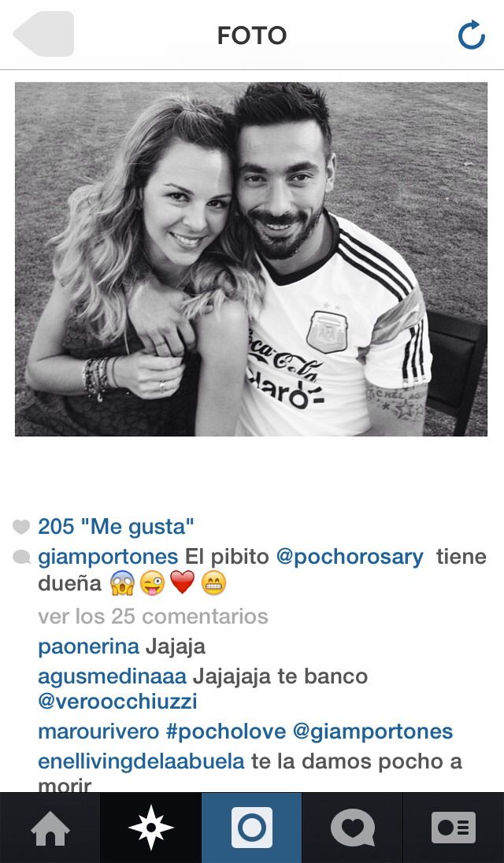Viewport: 504px width, 863px height.
Task: Open agusmedinaaa's profile
Action: 113,676
